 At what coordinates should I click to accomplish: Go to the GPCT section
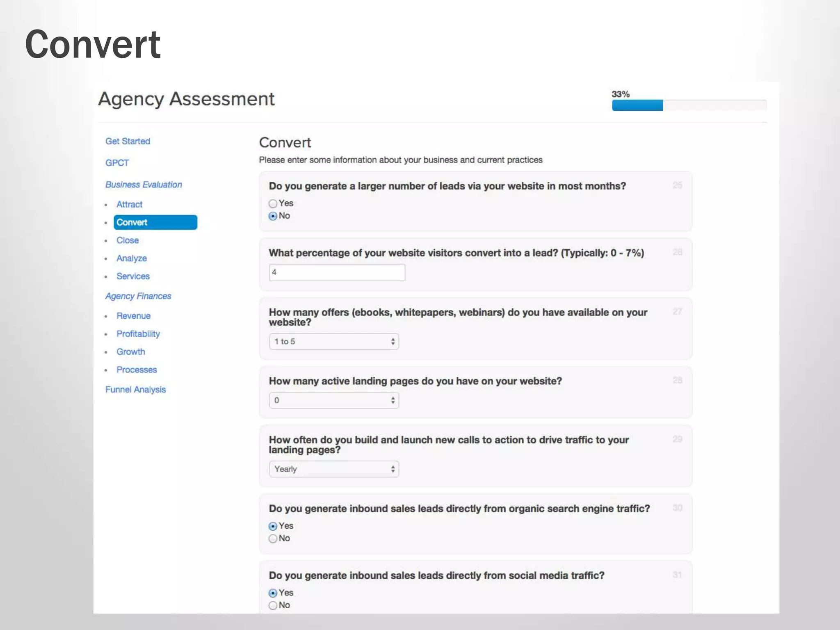click(x=117, y=163)
